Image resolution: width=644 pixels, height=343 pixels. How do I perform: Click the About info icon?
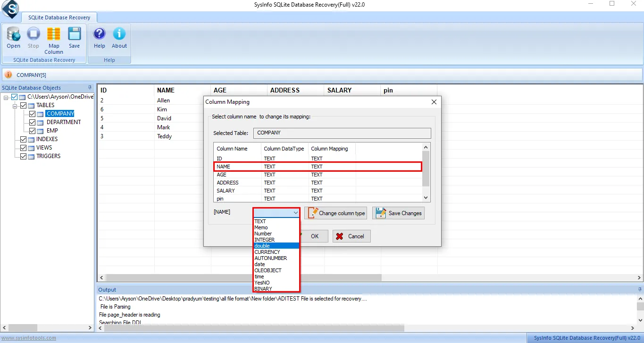119,35
